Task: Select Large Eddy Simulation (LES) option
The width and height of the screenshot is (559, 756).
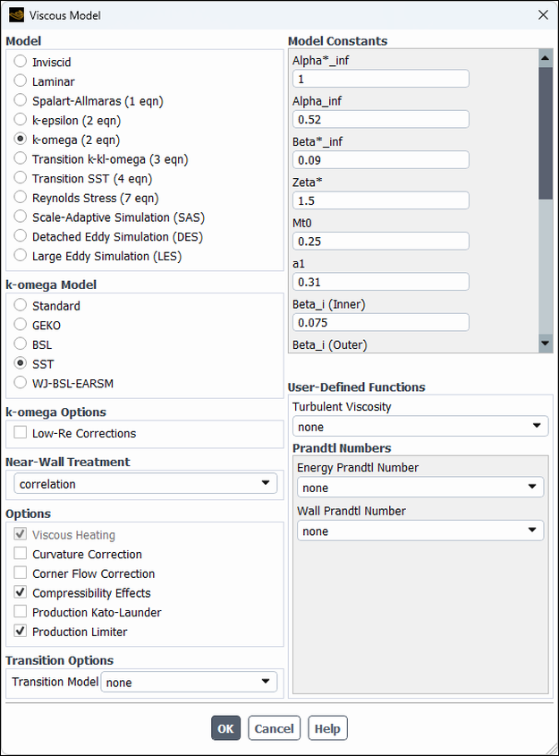Action: point(21,256)
